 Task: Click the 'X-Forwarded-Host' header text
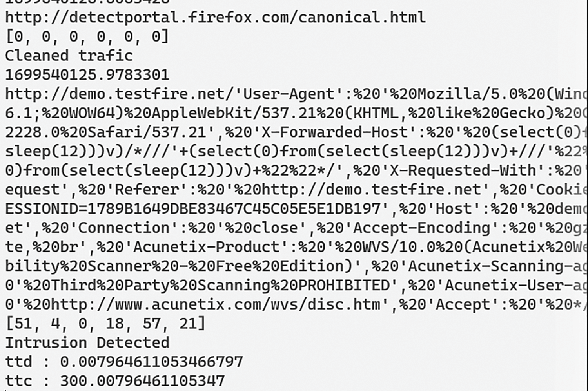(x=335, y=132)
